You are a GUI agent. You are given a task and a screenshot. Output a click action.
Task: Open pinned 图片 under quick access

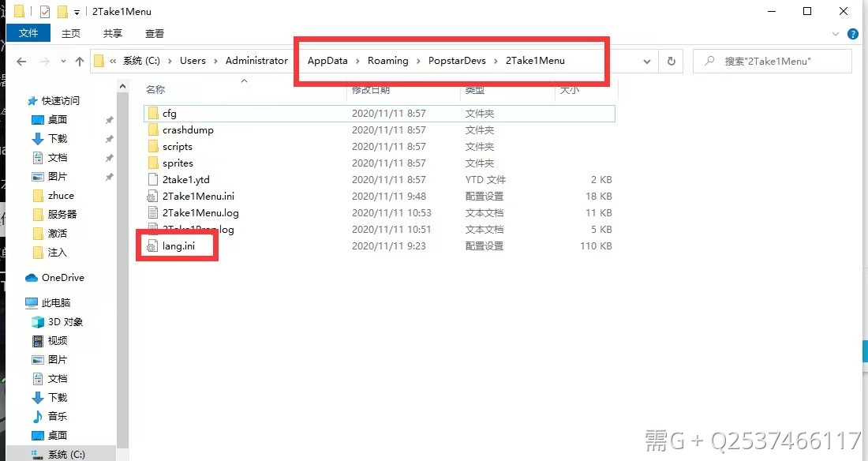(x=58, y=176)
